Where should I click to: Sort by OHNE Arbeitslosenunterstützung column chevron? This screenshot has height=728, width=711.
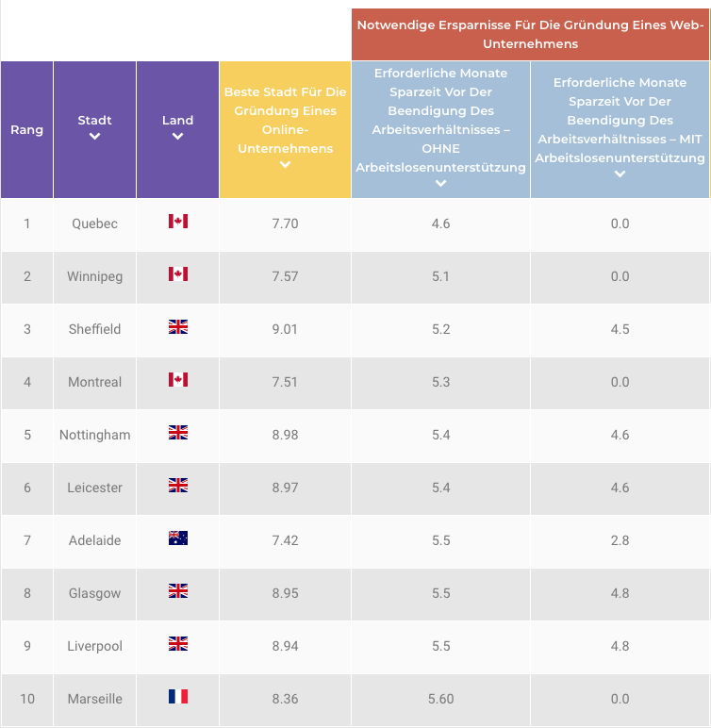(x=440, y=184)
